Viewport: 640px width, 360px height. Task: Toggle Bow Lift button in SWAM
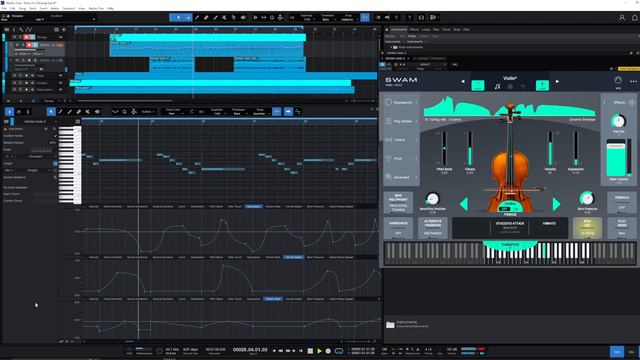tap(587, 228)
